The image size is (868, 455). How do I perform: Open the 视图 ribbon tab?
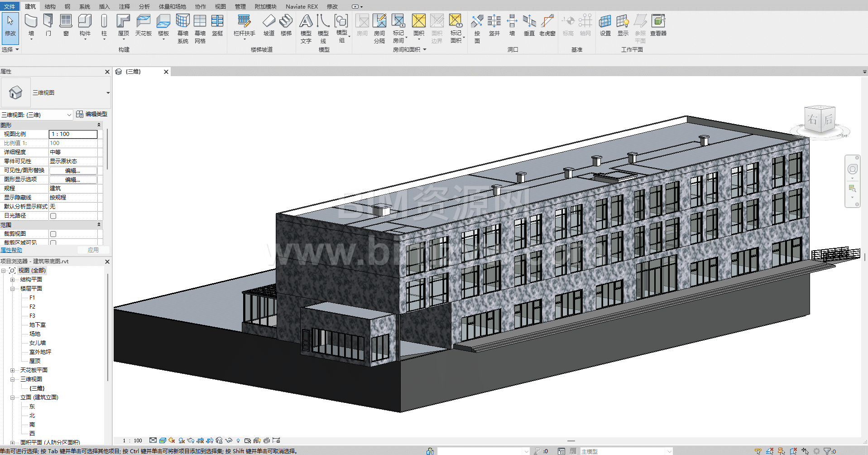[x=220, y=6]
